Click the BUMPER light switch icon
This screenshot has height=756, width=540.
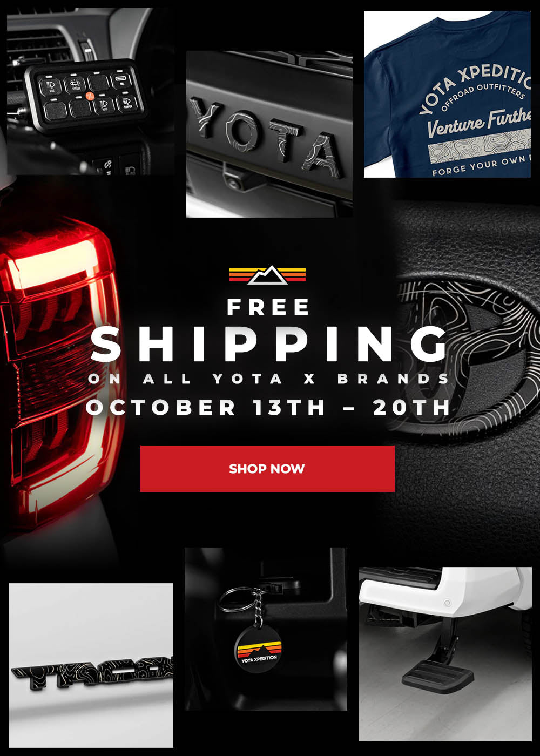point(127,103)
